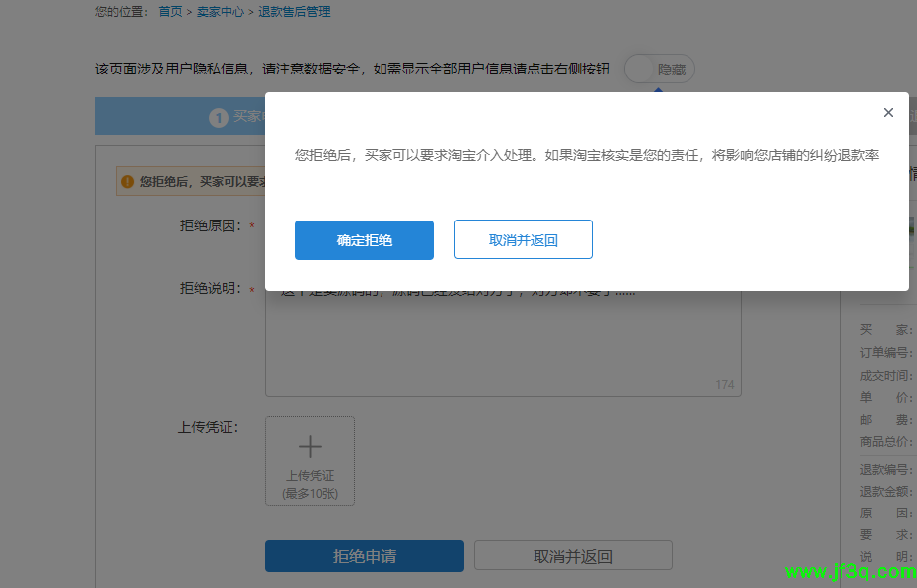
Task: Click the product thumbnail on right edge
Action: [912, 228]
